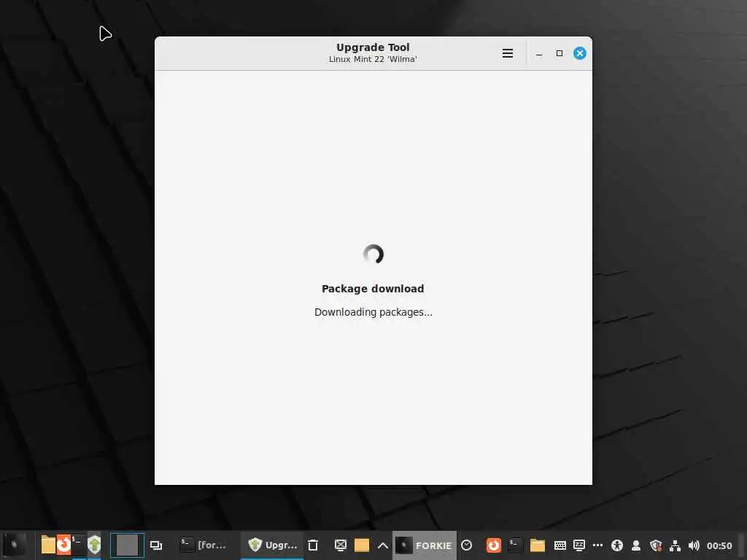Open the FORKIE menu button
The width and height of the screenshot is (747, 560).
pos(425,545)
